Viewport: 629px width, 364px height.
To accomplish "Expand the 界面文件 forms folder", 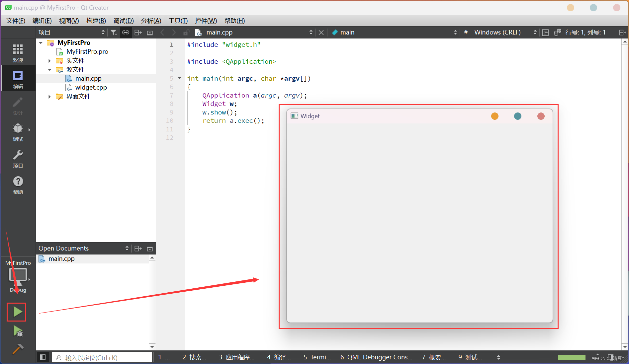I will 49,97.
